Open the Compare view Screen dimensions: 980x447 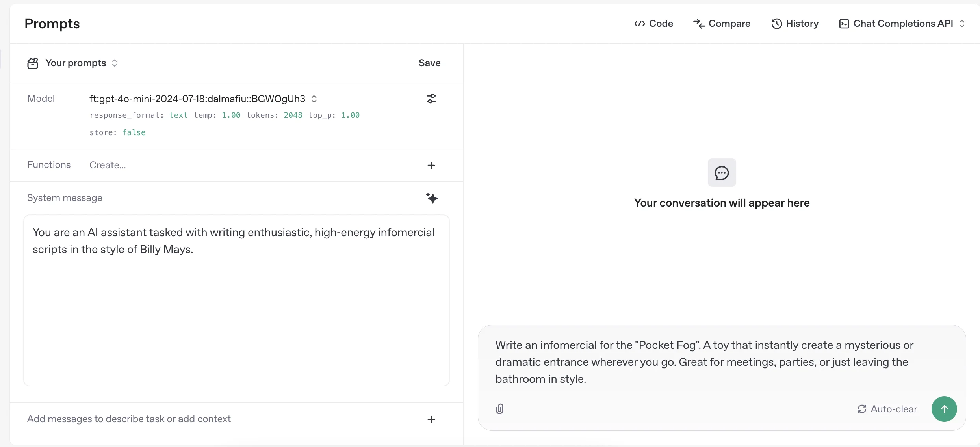coord(722,24)
